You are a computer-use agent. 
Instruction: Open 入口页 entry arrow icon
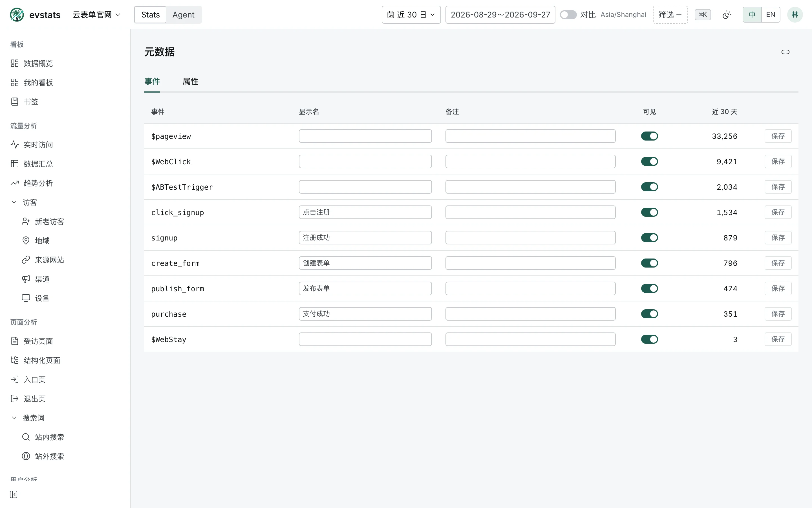click(14, 379)
